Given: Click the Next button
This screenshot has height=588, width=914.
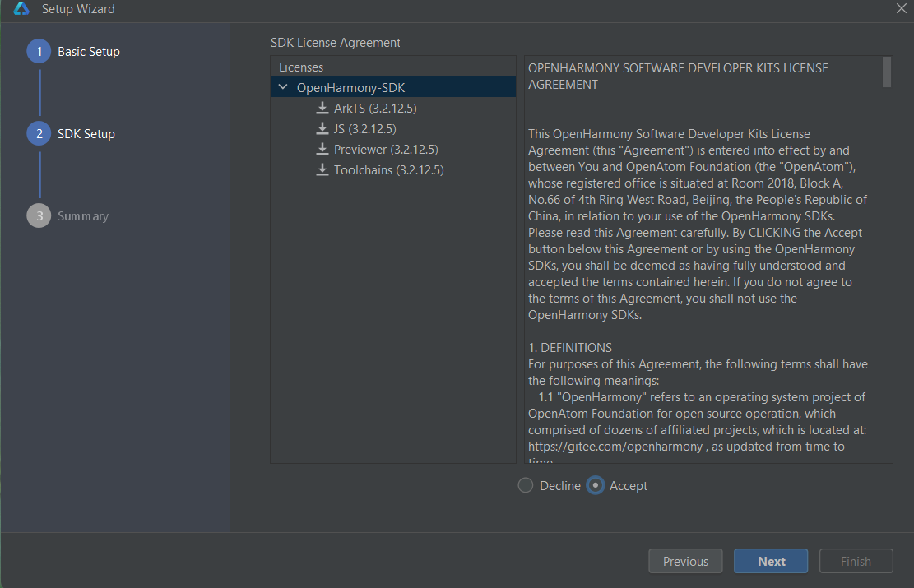Looking at the screenshot, I should (x=771, y=561).
